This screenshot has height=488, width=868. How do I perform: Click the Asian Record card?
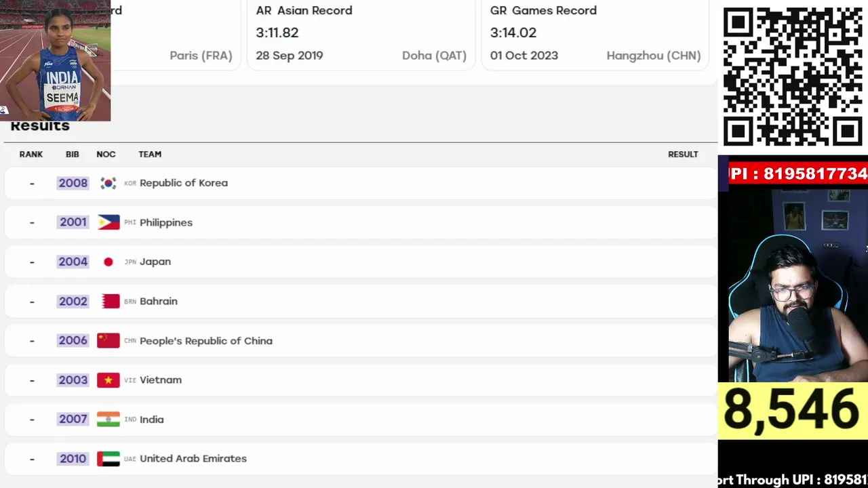[x=361, y=34]
